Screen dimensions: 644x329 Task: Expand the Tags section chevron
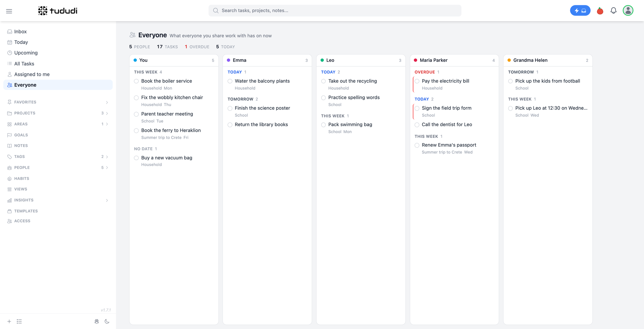pos(107,157)
